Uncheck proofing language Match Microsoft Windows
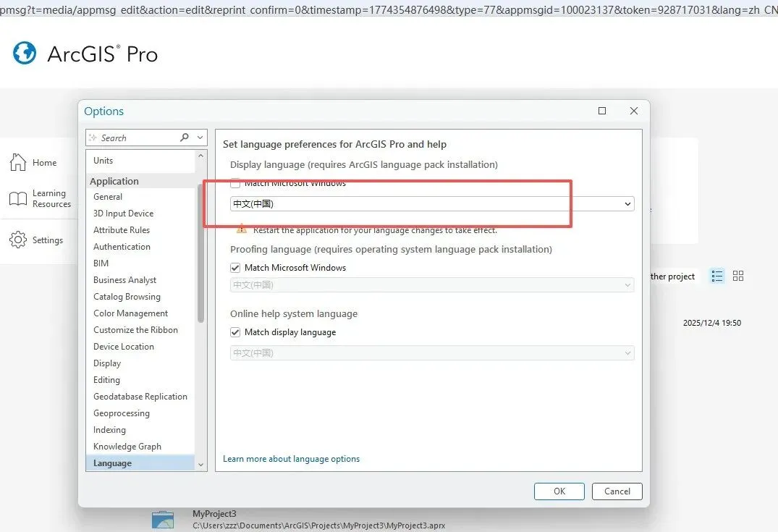Screen dimensions: 778x532 [x=235, y=268]
